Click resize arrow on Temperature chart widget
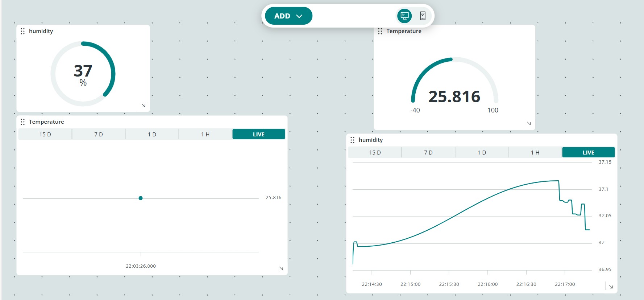644x300 pixels. (x=281, y=268)
